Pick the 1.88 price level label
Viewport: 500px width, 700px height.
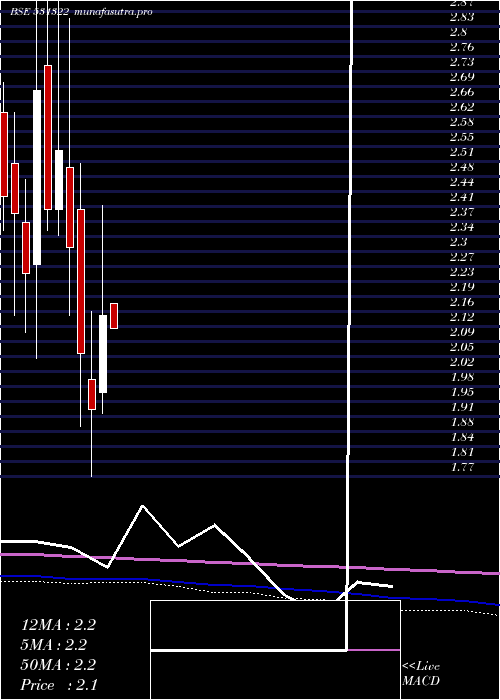coord(461,422)
